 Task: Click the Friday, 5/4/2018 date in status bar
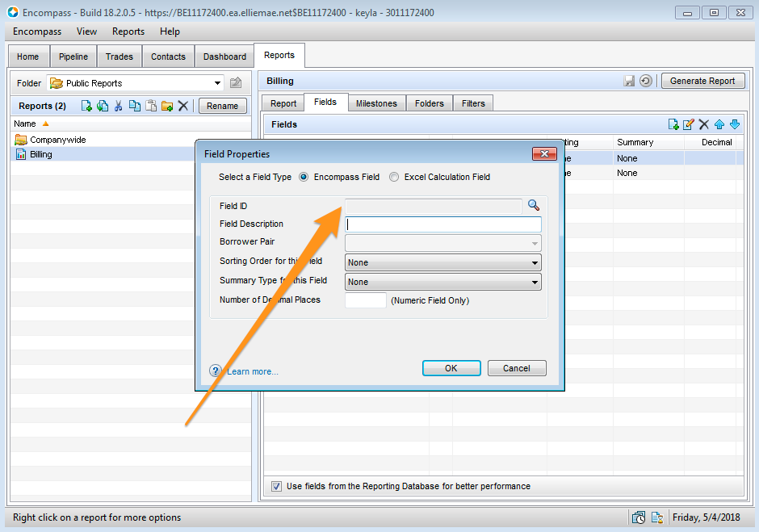coord(707,517)
